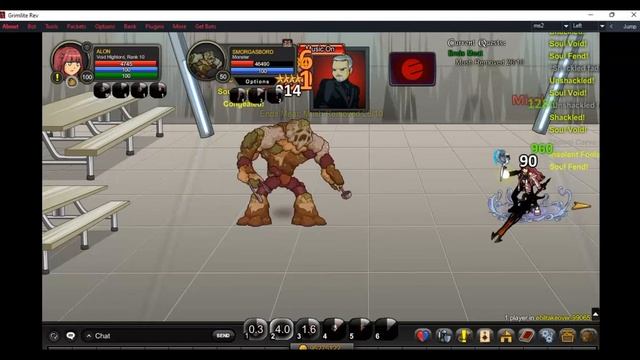
Task: Expand the Left pad dropdown
Action: coord(602,26)
